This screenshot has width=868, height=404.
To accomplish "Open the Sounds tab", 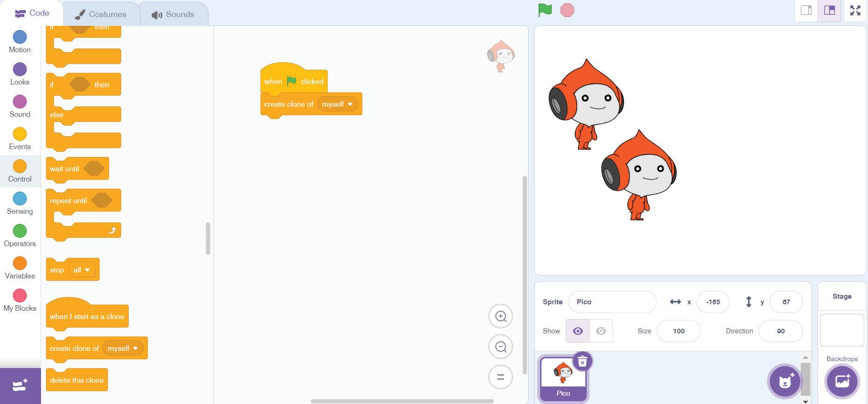I will click(173, 14).
